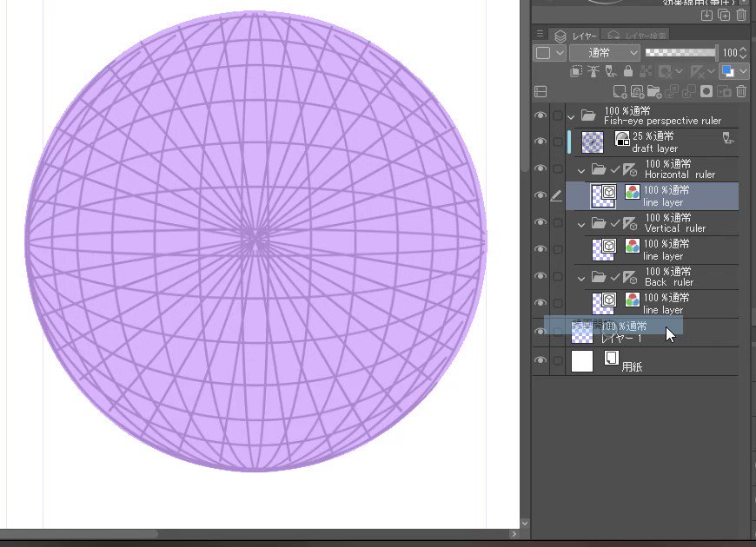This screenshot has height=547, width=756.
Task: Collapse the Vertical ruler folder
Action: pyautogui.click(x=581, y=225)
